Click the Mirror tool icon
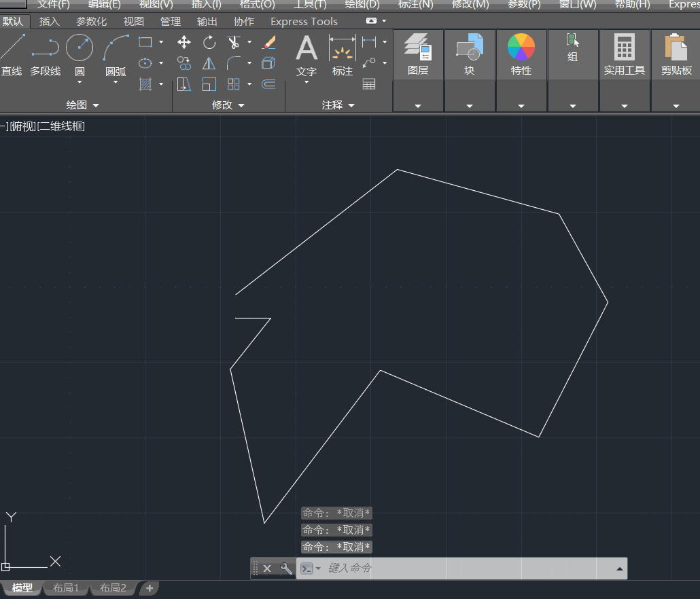 [x=209, y=63]
